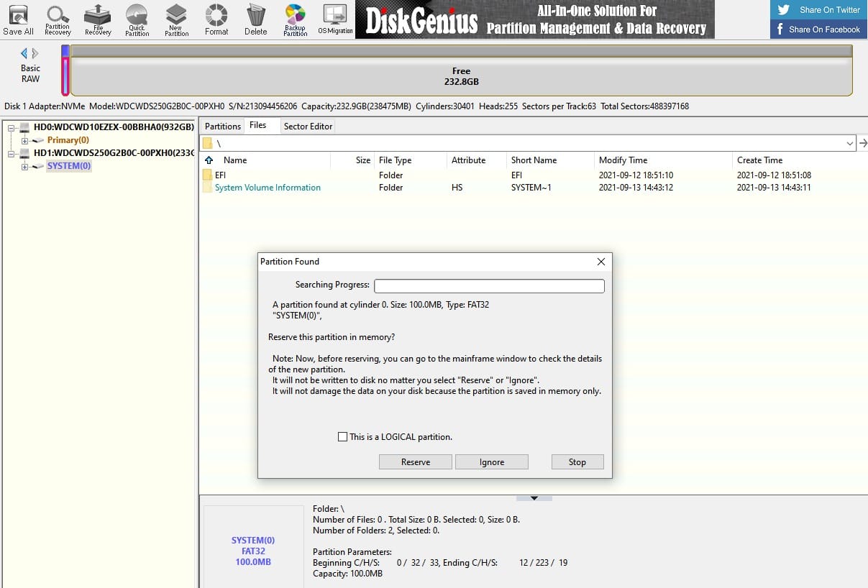Launch the File Recovery tool

pos(98,19)
